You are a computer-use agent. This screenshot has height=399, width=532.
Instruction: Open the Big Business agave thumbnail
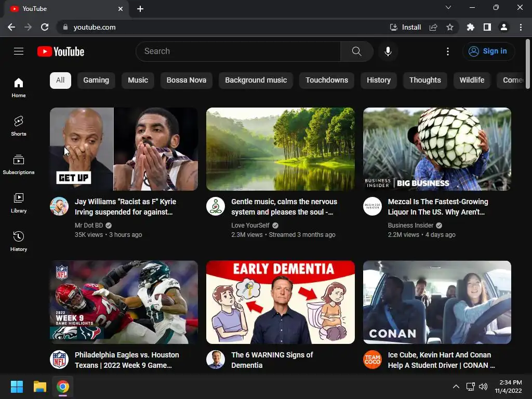pos(437,149)
